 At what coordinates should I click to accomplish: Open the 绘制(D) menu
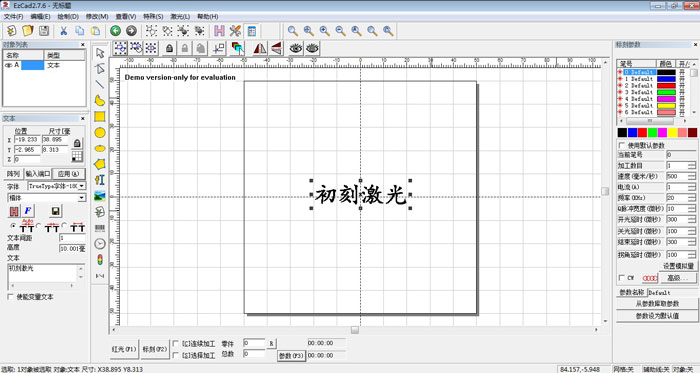tap(68, 17)
